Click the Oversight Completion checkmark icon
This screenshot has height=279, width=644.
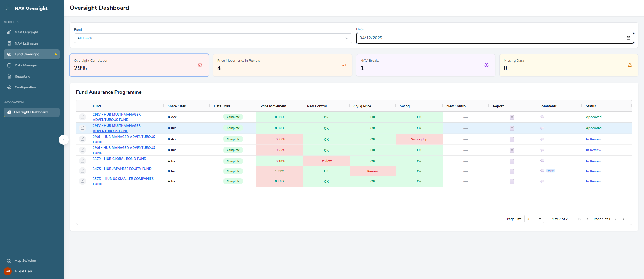point(200,65)
